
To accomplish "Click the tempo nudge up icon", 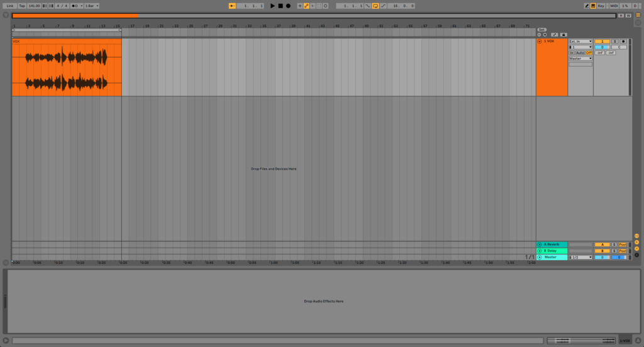I will coord(51,6).
